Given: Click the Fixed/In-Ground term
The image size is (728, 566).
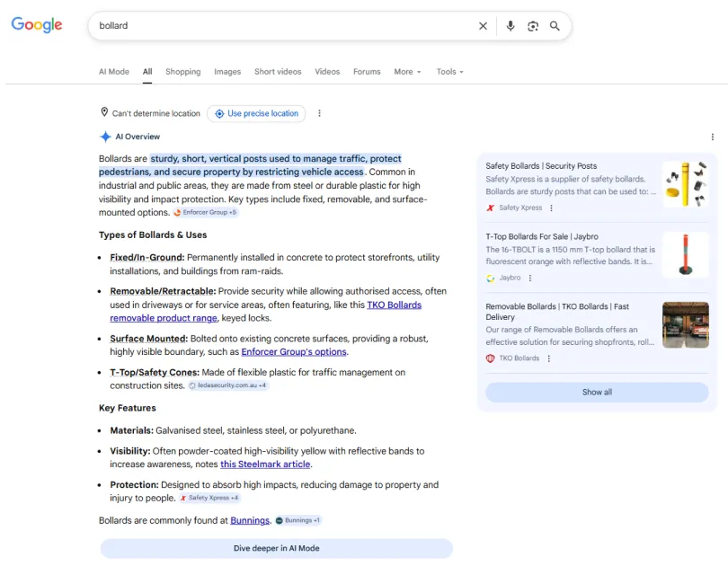Looking at the screenshot, I should tap(147, 258).
